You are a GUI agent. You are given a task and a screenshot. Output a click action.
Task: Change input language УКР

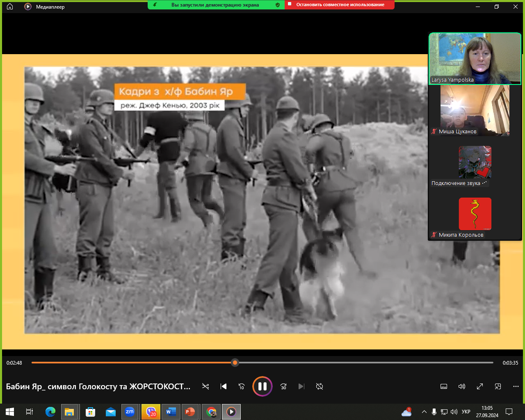[x=466, y=412]
